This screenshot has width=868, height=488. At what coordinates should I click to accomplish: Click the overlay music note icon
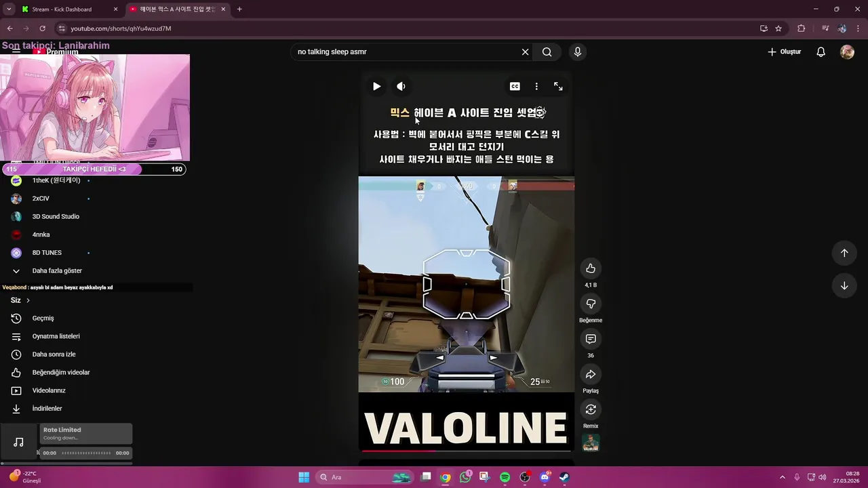point(19,442)
